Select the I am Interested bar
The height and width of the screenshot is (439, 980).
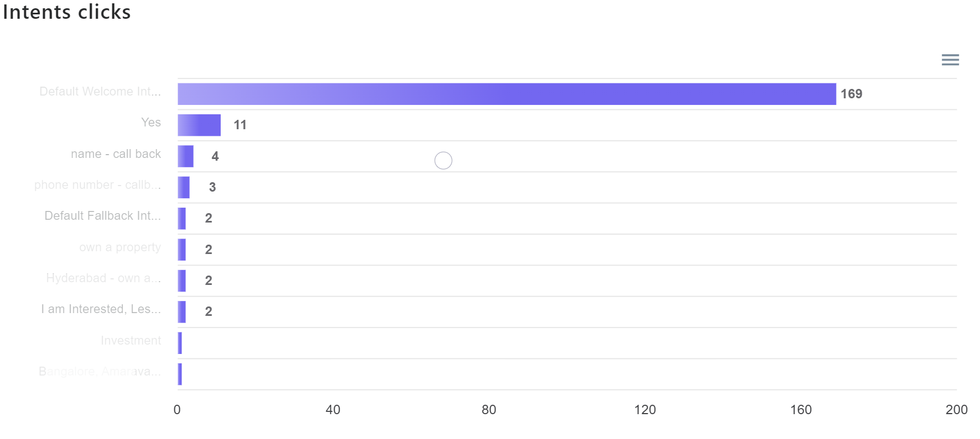point(182,312)
